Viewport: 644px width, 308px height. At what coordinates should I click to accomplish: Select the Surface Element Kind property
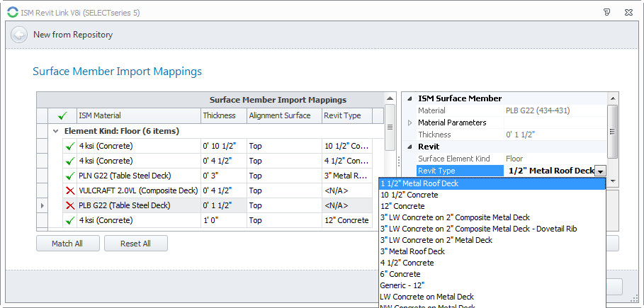(x=460, y=159)
